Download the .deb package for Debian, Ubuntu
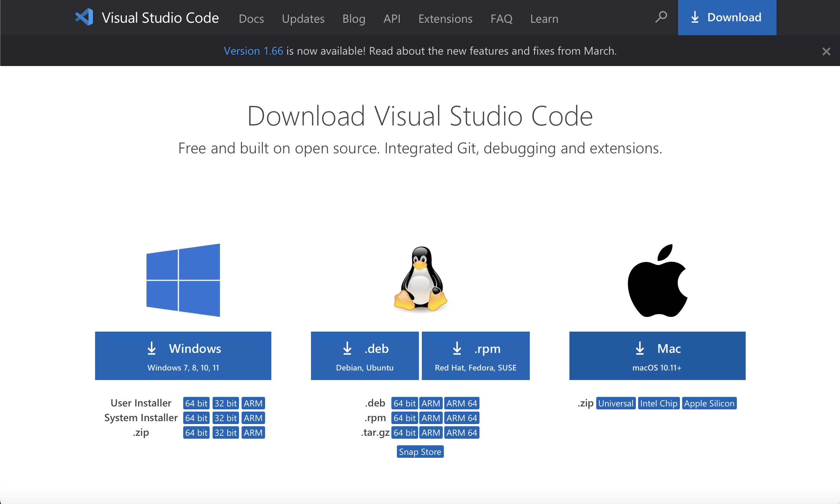The width and height of the screenshot is (840, 504). click(365, 356)
